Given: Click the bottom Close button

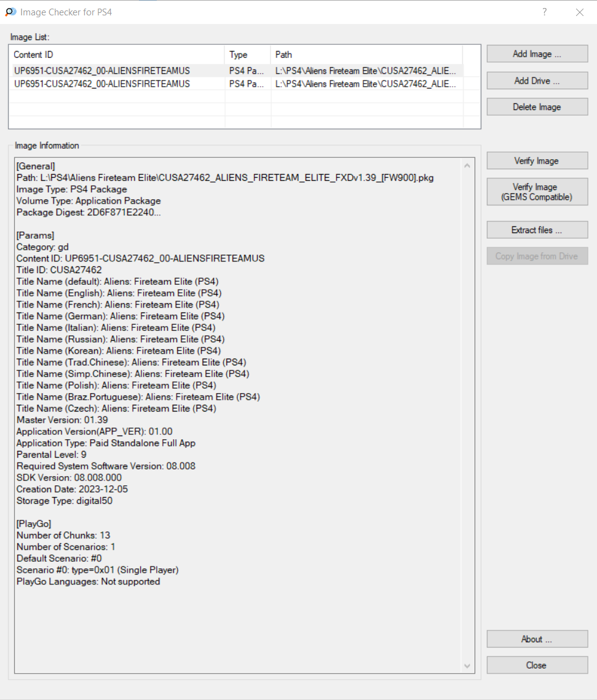Looking at the screenshot, I should click(x=537, y=665).
